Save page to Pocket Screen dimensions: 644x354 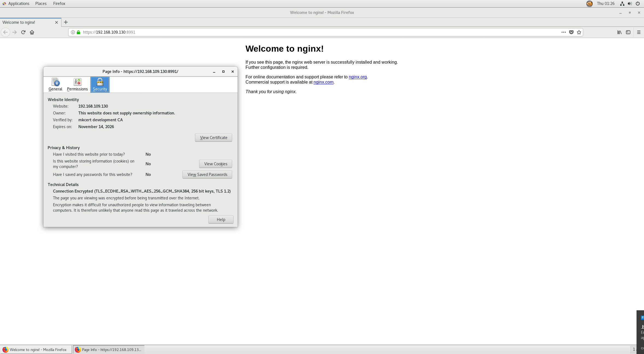point(571,32)
